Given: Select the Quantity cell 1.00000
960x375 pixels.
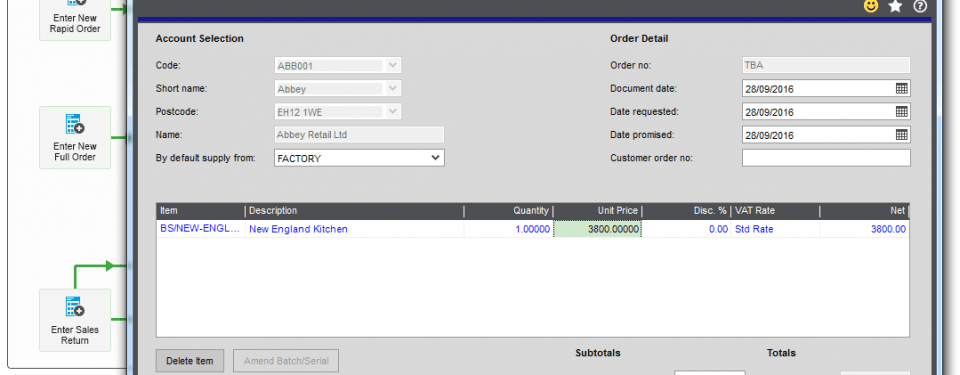Looking at the screenshot, I should pos(509,229).
